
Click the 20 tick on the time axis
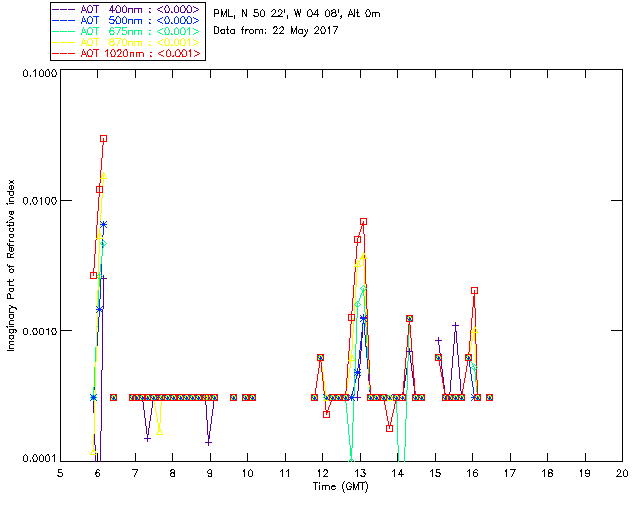coord(622,473)
